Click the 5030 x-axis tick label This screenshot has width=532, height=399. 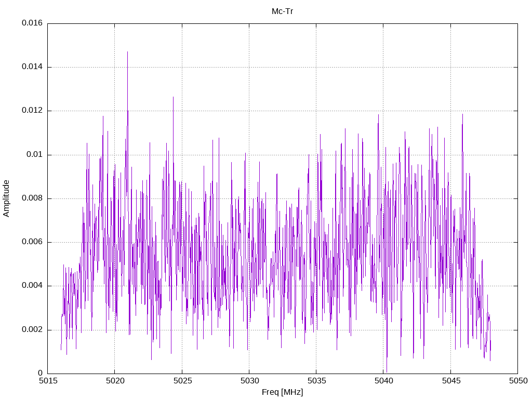pyautogui.click(x=249, y=381)
